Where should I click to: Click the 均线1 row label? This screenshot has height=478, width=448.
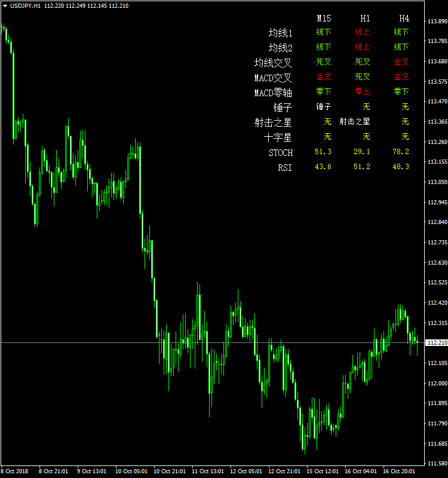(280, 33)
